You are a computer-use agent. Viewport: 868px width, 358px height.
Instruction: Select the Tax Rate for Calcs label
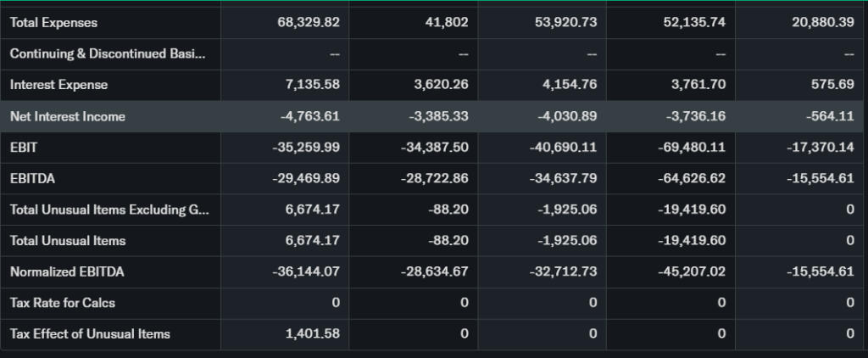(63, 303)
